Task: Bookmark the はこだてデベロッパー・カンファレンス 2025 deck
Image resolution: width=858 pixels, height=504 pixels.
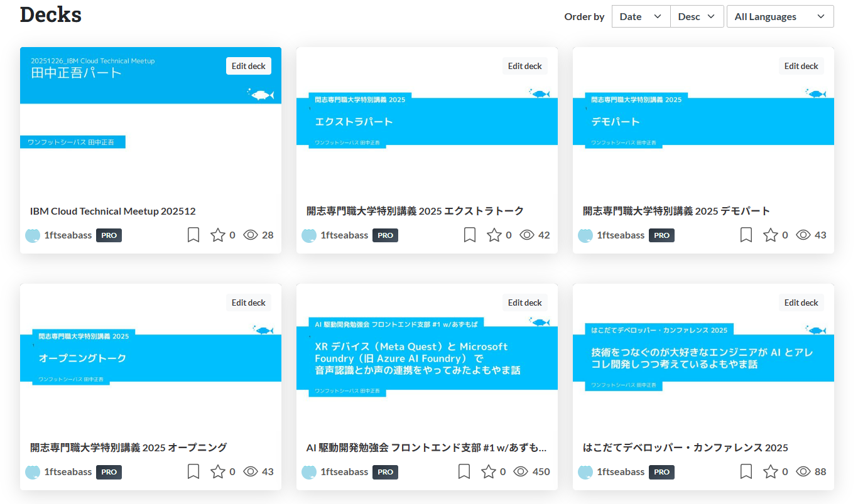Action: tap(746, 472)
